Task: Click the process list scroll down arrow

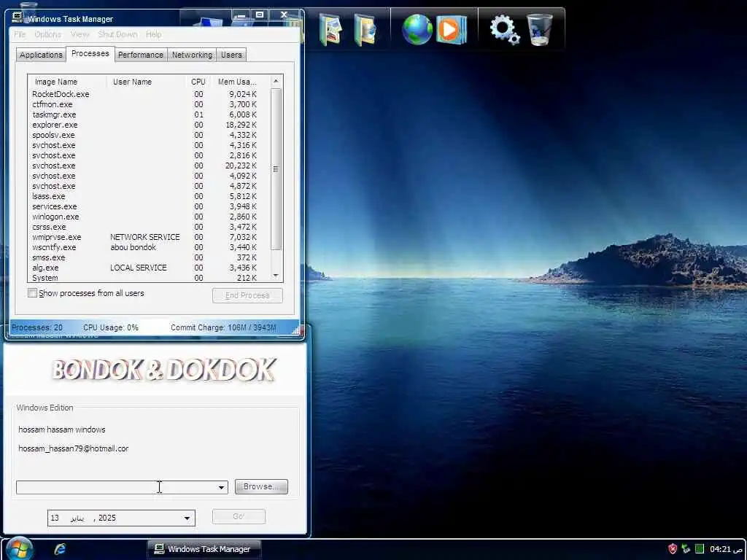Action: 276,275
